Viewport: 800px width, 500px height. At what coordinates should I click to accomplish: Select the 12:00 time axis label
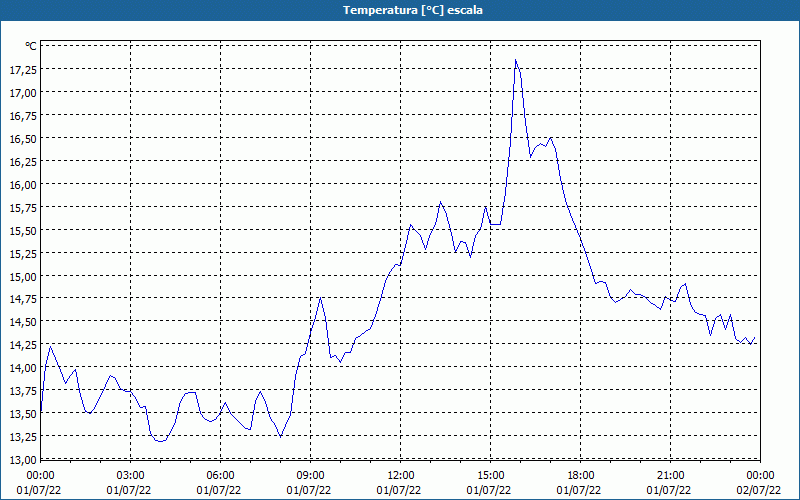click(401, 476)
